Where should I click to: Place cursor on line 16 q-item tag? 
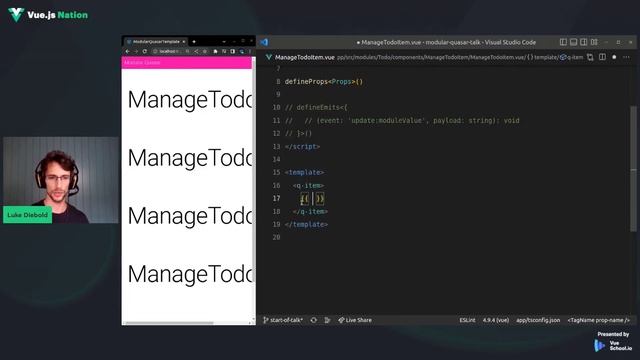[x=308, y=185]
